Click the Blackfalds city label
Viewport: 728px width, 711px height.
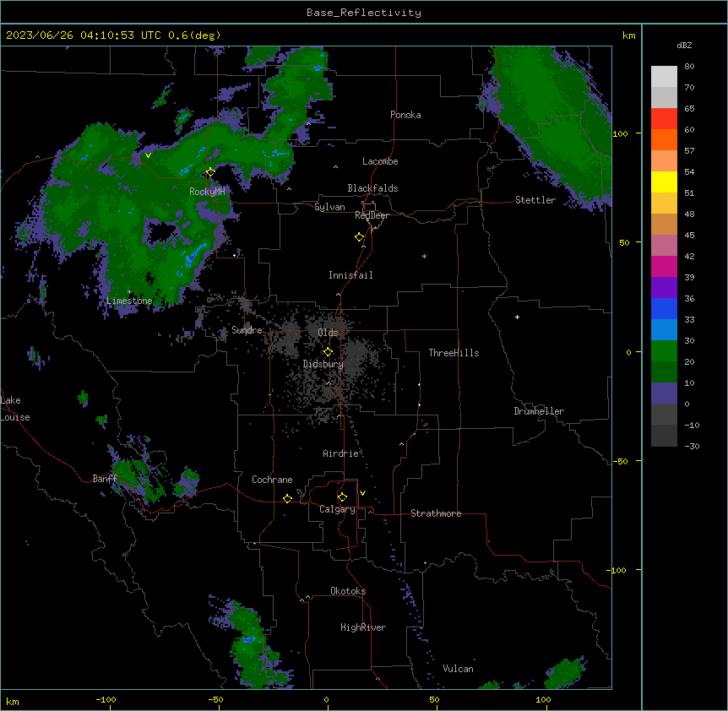pos(372,188)
